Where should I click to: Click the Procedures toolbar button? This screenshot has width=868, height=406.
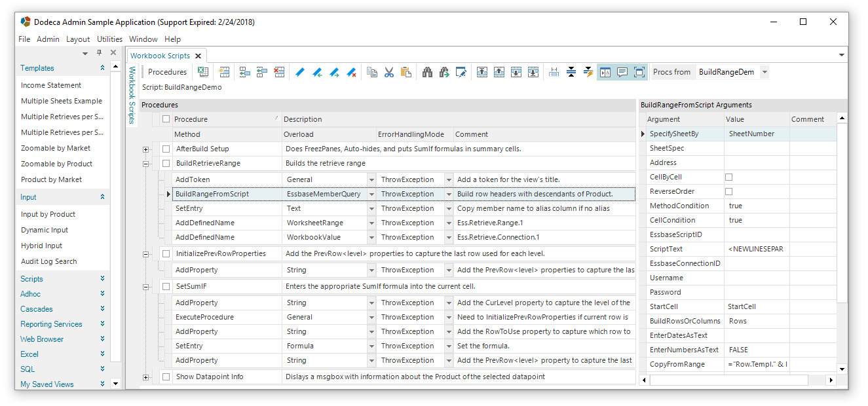click(167, 72)
